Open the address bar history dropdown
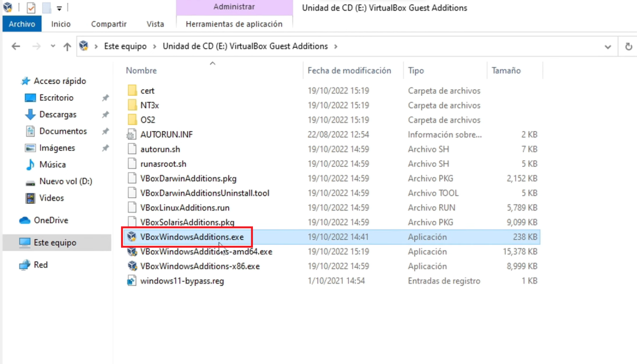This screenshot has width=637, height=364. pos(608,47)
